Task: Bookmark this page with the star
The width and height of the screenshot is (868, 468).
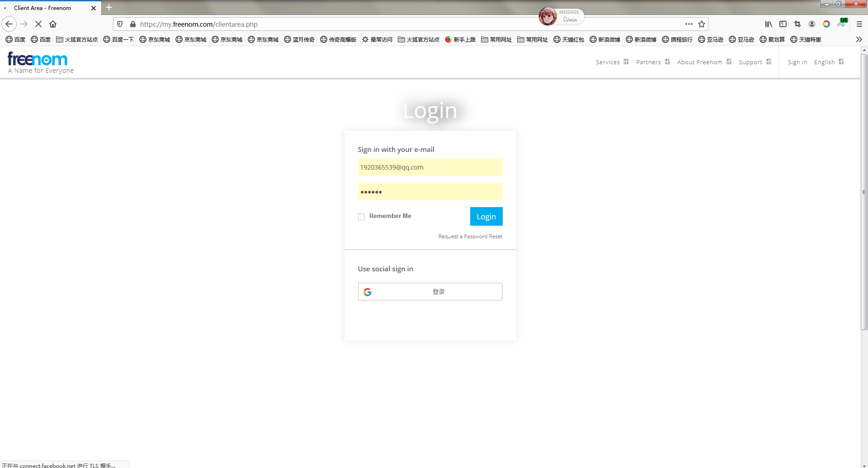Action: point(702,24)
